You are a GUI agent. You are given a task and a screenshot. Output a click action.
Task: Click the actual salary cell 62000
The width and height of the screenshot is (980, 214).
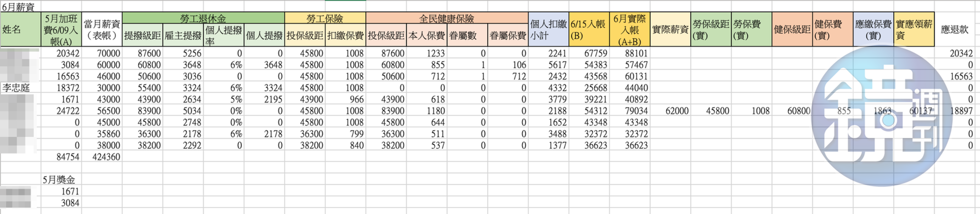point(670,111)
